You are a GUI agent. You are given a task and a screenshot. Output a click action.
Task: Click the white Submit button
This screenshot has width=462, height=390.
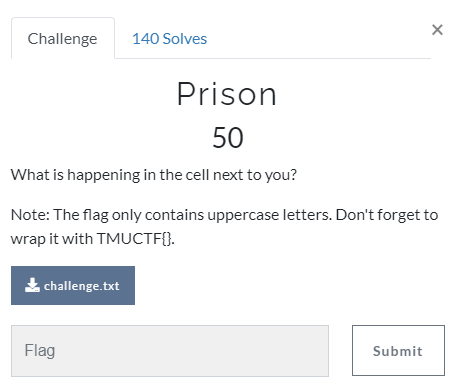point(398,351)
